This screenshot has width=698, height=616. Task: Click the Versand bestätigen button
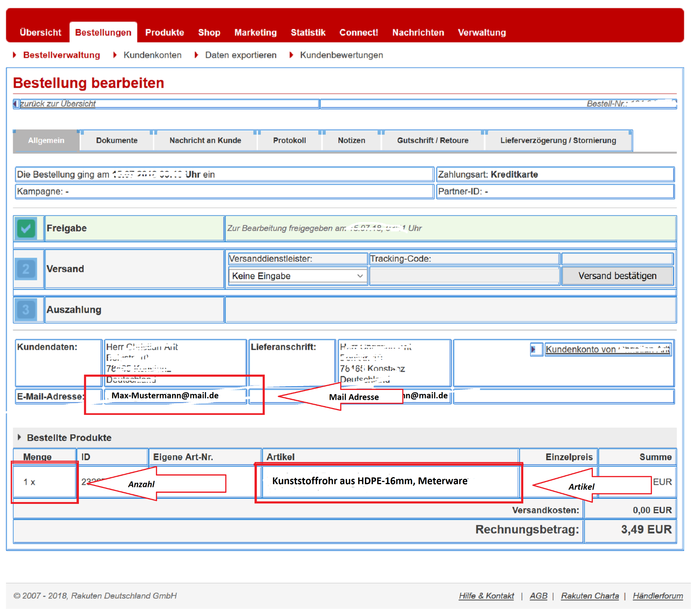(617, 276)
